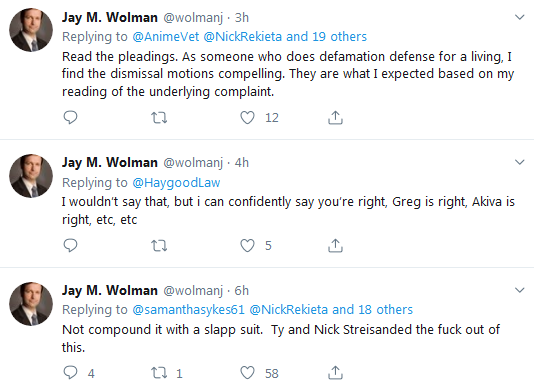Show the 'and 19 others' recipients

326,36
